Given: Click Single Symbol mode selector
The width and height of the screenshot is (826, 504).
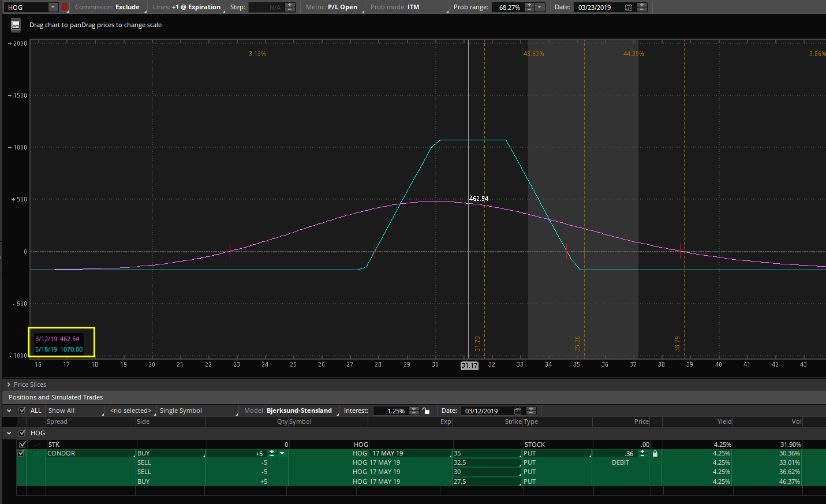Looking at the screenshot, I should click(181, 410).
